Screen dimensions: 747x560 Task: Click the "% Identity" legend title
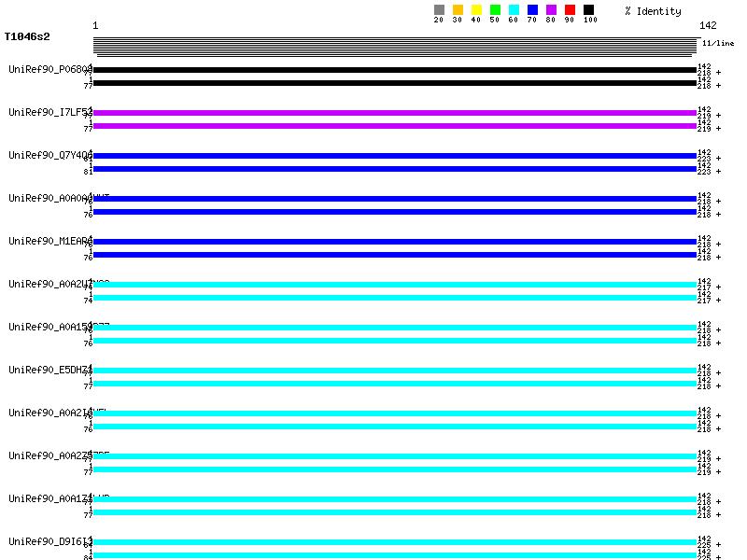(x=653, y=11)
